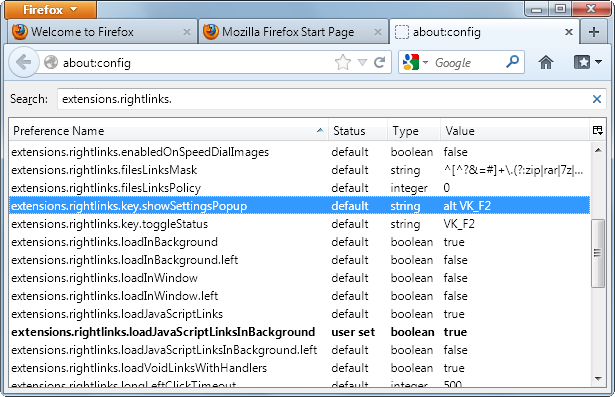
Task: Open the column picker icon
Action: (x=598, y=130)
